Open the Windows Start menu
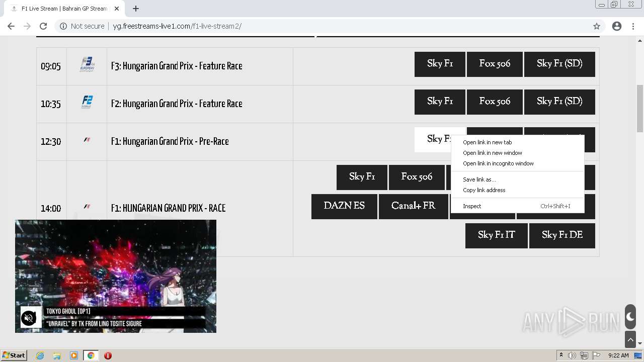Viewport: 644px width, 362px height. pos(14,355)
